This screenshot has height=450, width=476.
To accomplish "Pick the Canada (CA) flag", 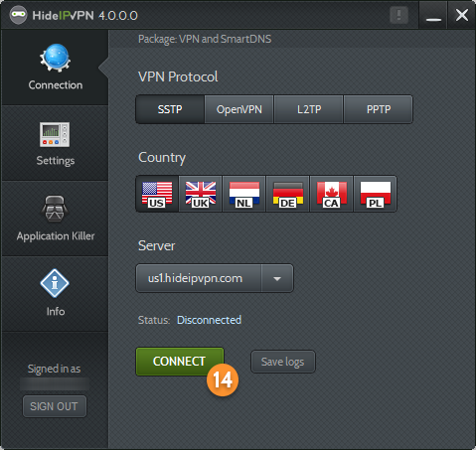I will 332,194.
